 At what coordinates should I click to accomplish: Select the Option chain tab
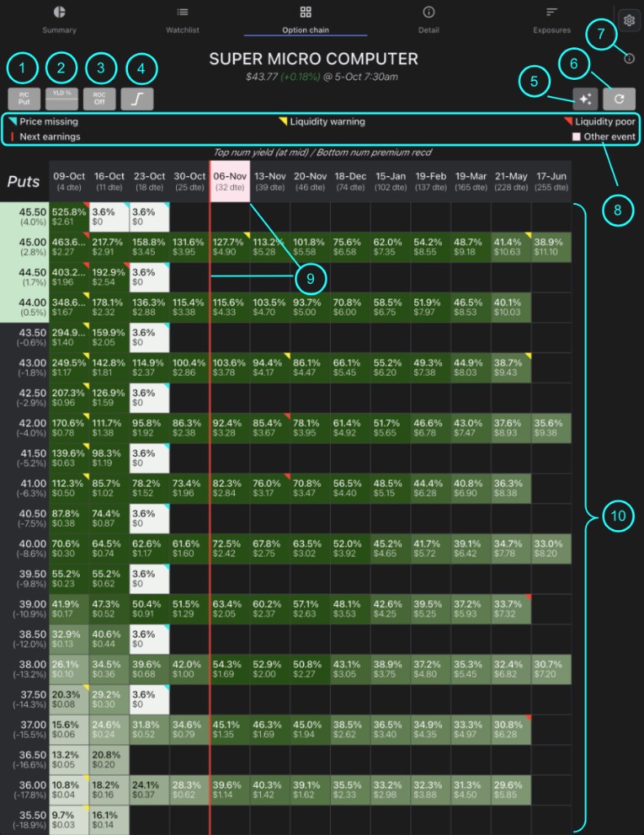click(x=306, y=20)
